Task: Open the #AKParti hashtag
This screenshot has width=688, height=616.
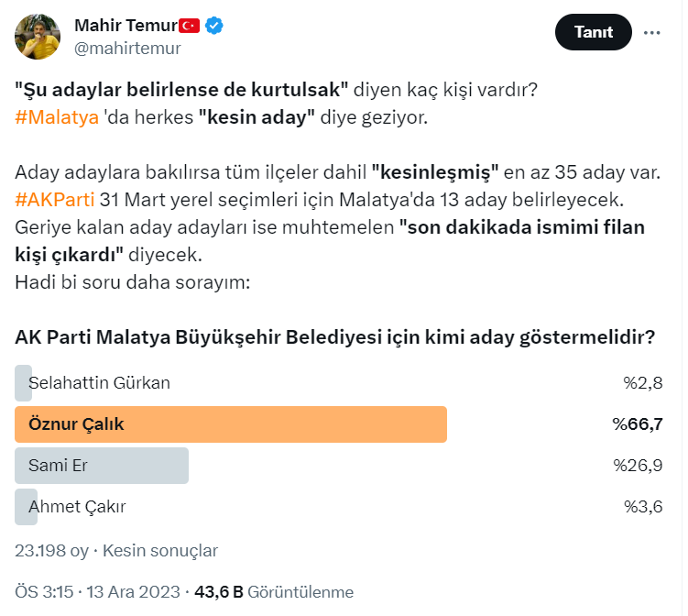Action: pos(55,200)
